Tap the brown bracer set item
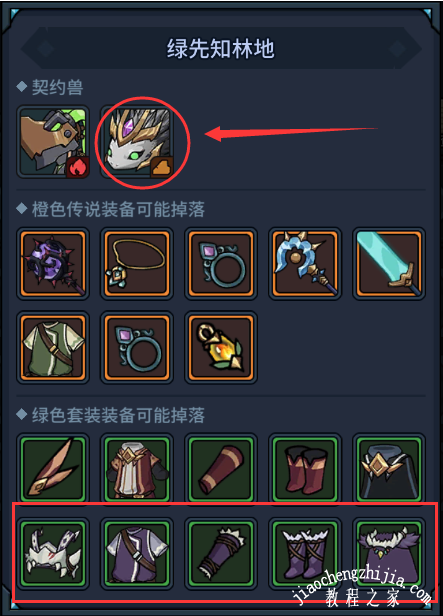Image resolution: width=443 pixels, height=616 pixels. (221, 469)
